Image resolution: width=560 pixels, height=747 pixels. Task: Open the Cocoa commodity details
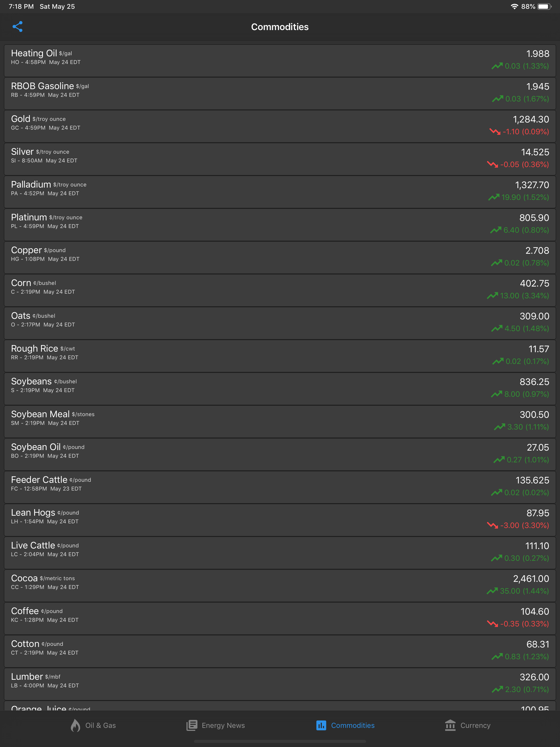click(x=280, y=585)
